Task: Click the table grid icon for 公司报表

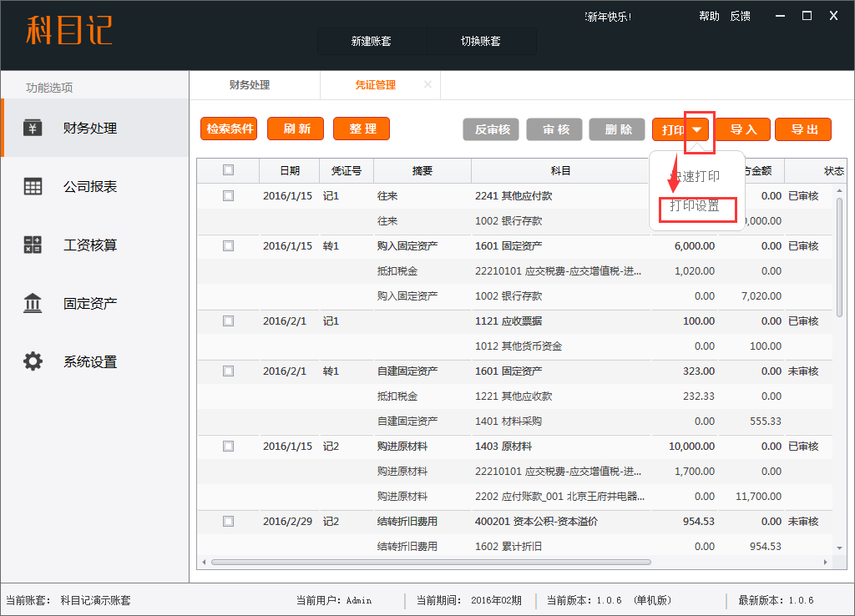Action: (33, 187)
